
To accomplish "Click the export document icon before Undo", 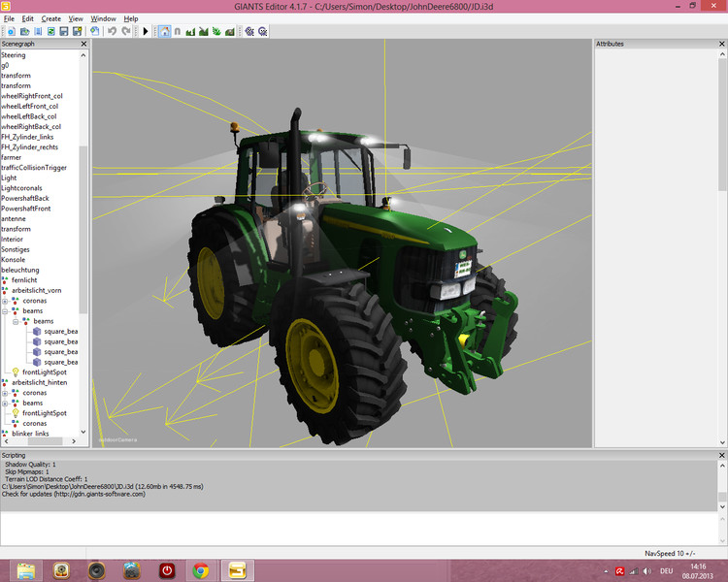I will [95, 31].
